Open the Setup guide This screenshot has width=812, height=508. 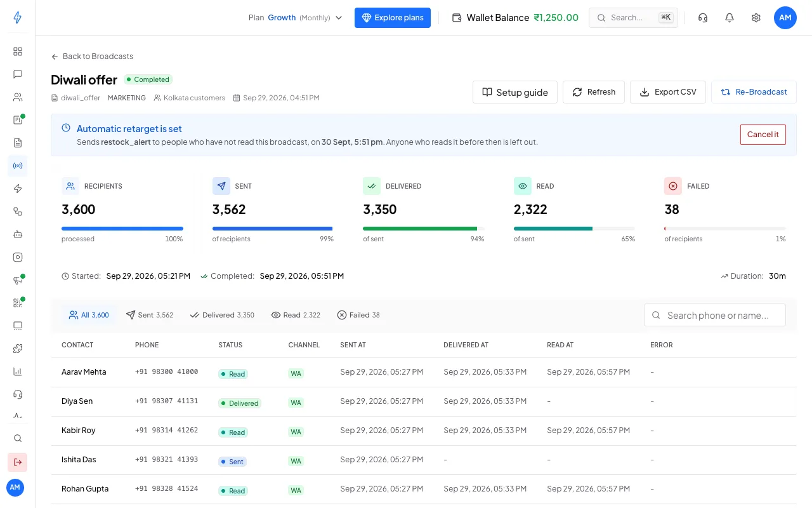pos(515,92)
